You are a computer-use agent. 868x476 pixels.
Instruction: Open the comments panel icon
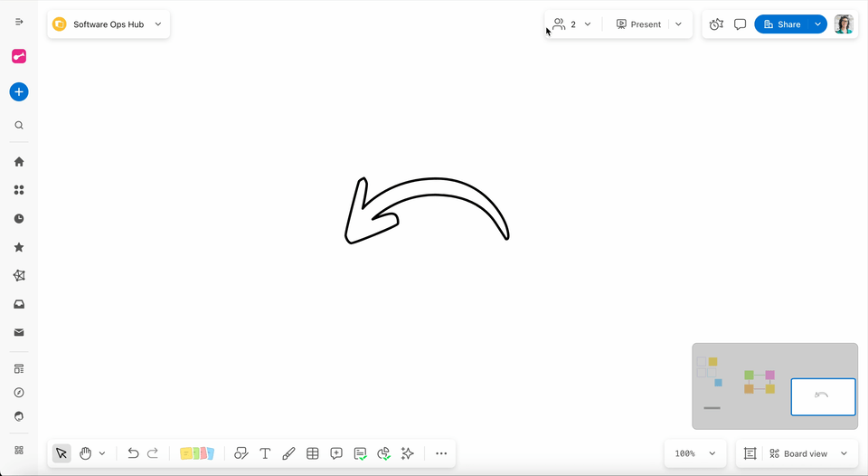pos(740,24)
